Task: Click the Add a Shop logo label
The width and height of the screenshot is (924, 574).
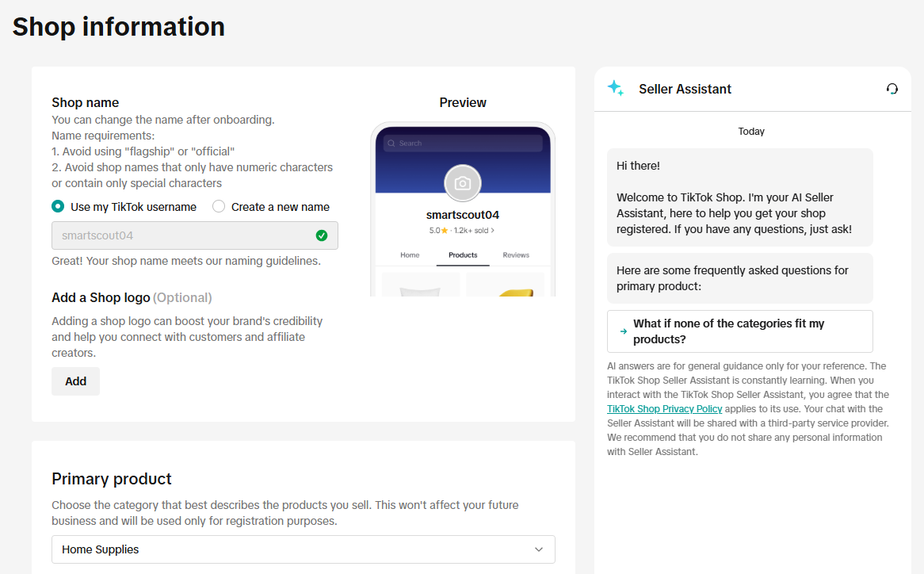Action: pyautogui.click(x=101, y=297)
